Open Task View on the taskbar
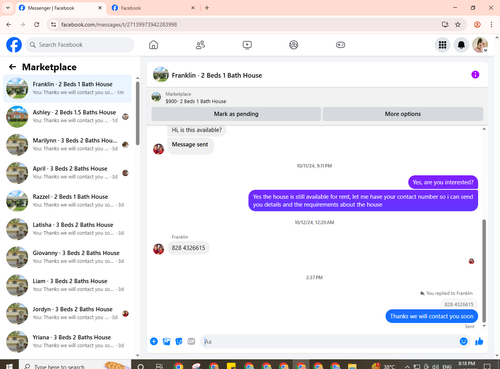Image resolution: width=500 pixels, height=369 pixels. click(159, 366)
